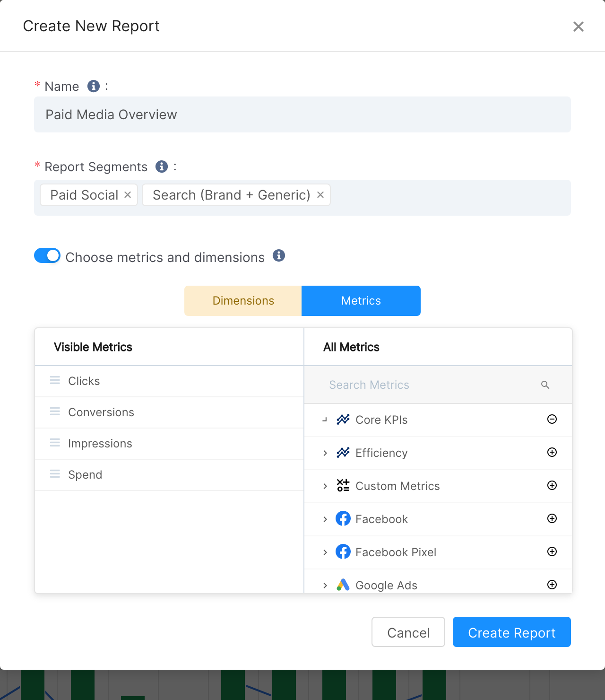605x700 pixels.
Task: Click the info icon beside Name
Action: pos(94,86)
